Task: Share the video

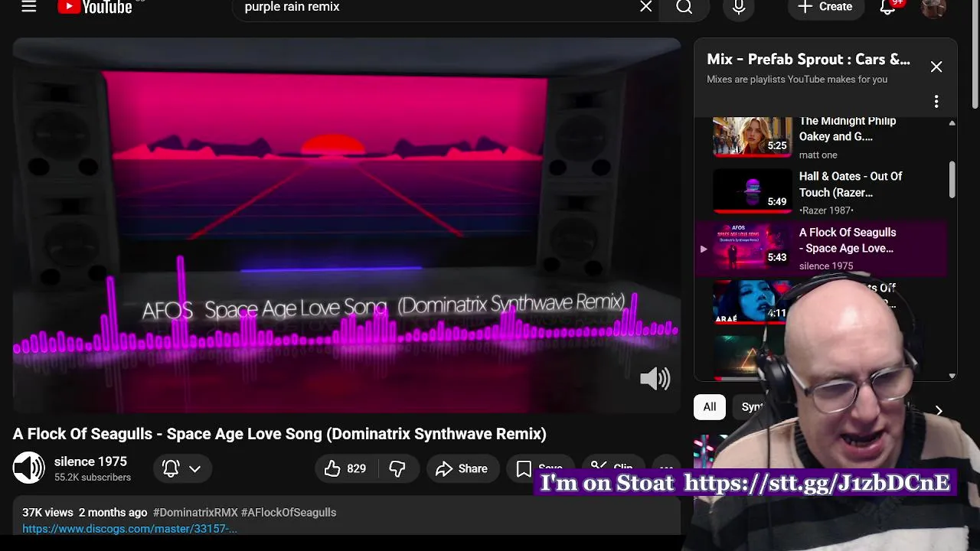Action: [x=462, y=468]
